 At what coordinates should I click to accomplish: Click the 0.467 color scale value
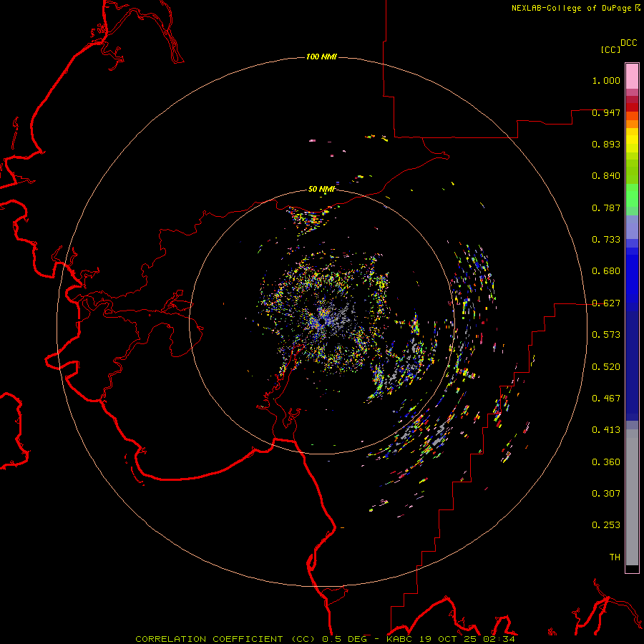coord(606,399)
